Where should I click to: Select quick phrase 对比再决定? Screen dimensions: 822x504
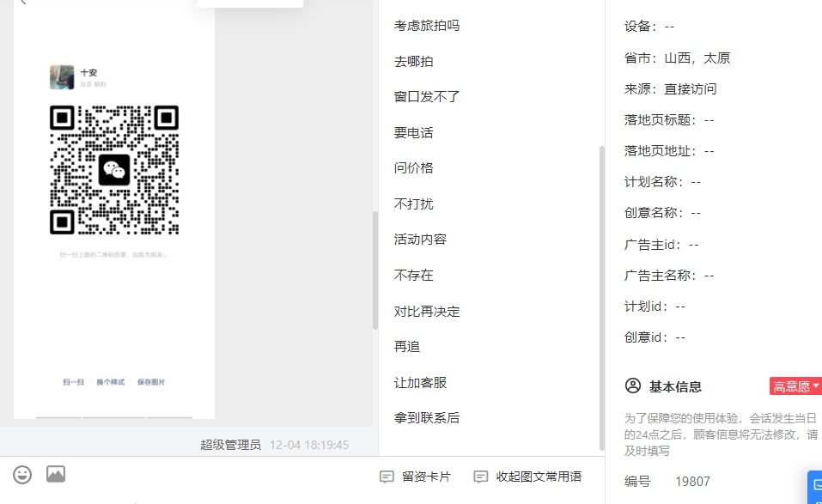(427, 311)
